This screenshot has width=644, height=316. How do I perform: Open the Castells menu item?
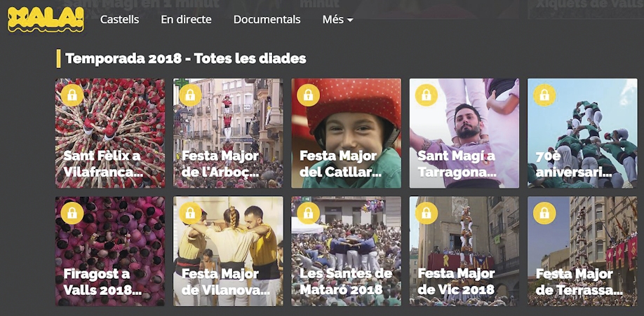119,20
